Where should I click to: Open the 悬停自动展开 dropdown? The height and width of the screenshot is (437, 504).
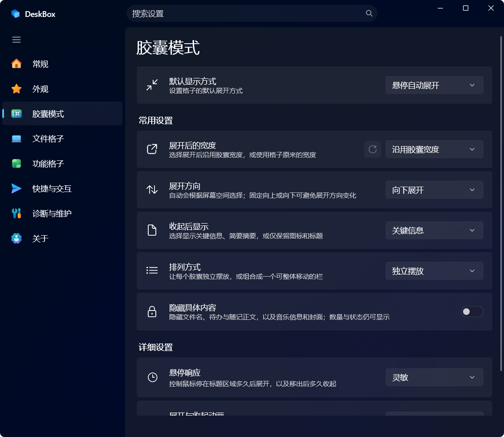tap(434, 85)
